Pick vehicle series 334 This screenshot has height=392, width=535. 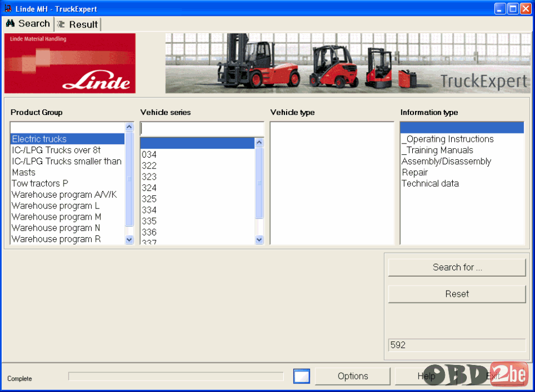click(x=198, y=210)
